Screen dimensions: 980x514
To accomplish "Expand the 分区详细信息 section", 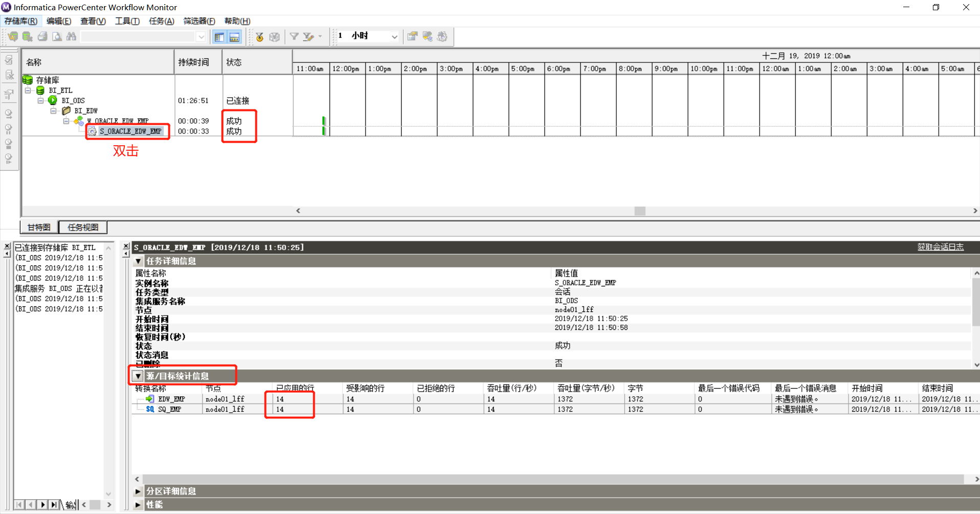I will pos(138,491).
